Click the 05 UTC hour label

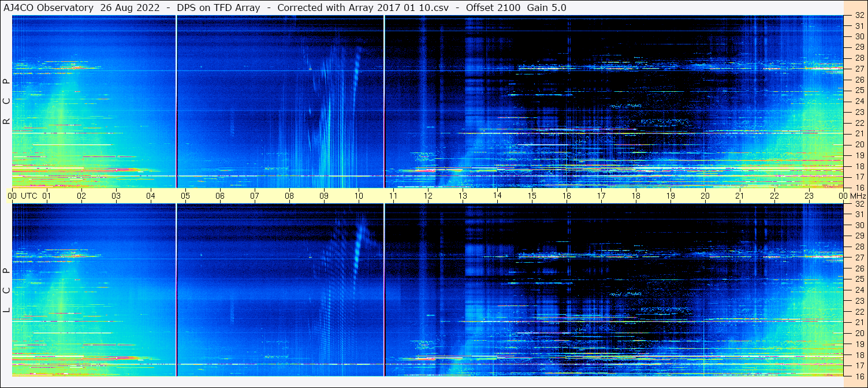click(x=185, y=196)
